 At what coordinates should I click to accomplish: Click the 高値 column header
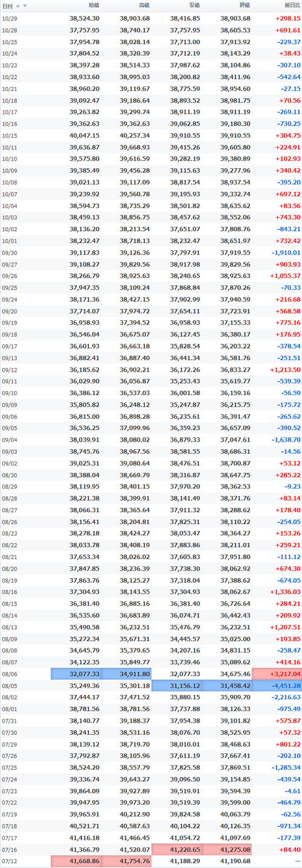pyautogui.click(x=144, y=5)
